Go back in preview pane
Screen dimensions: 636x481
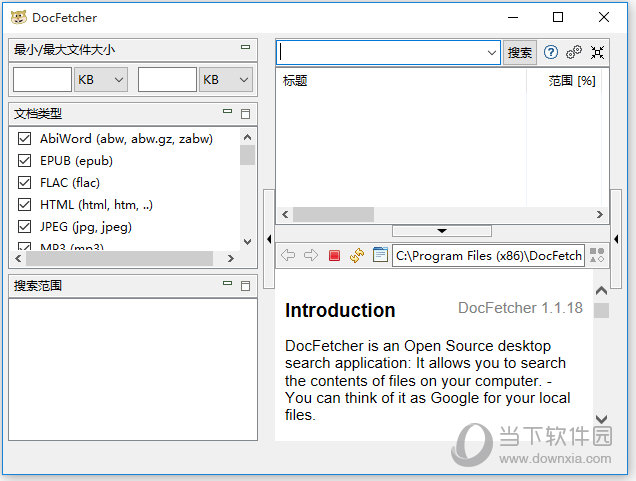pyautogui.click(x=288, y=256)
